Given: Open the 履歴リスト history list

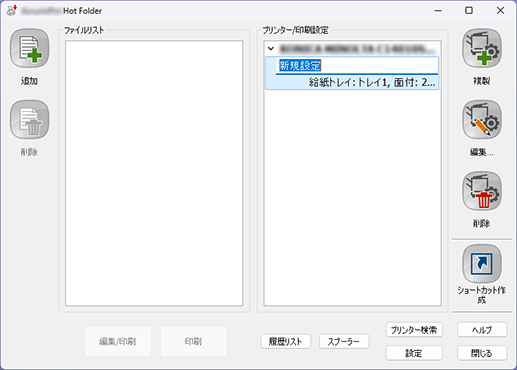Looking at the screenshot, I should click(286, 341).
